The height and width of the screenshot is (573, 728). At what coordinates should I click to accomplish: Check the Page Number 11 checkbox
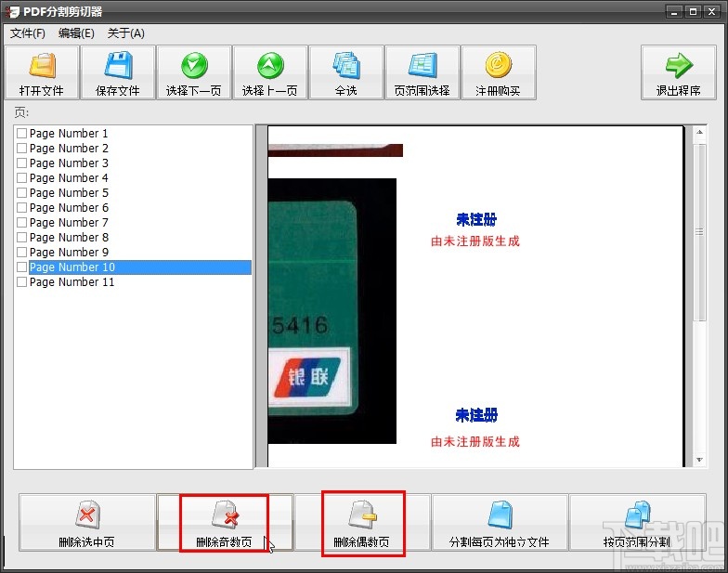coord(22,282)
